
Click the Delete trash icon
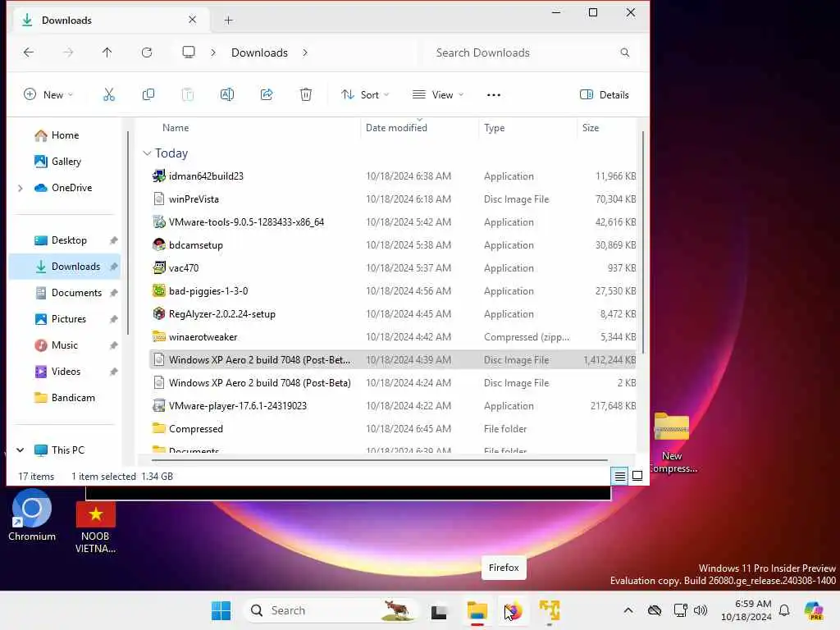306,95
